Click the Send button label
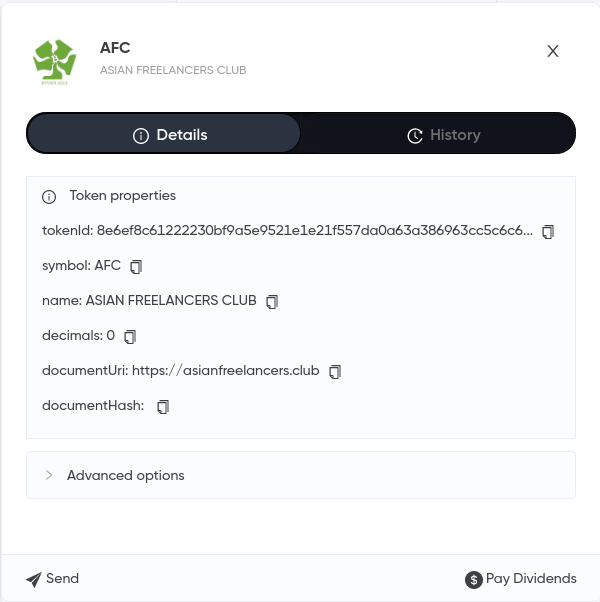Image resolution: width=600 pixels, height=602 pixels. [63, 578]
